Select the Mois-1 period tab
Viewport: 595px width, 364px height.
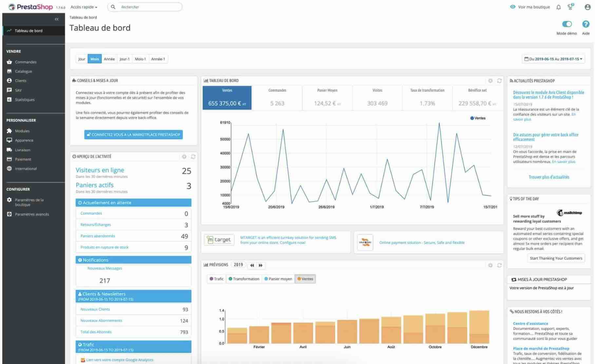point(140,59)
